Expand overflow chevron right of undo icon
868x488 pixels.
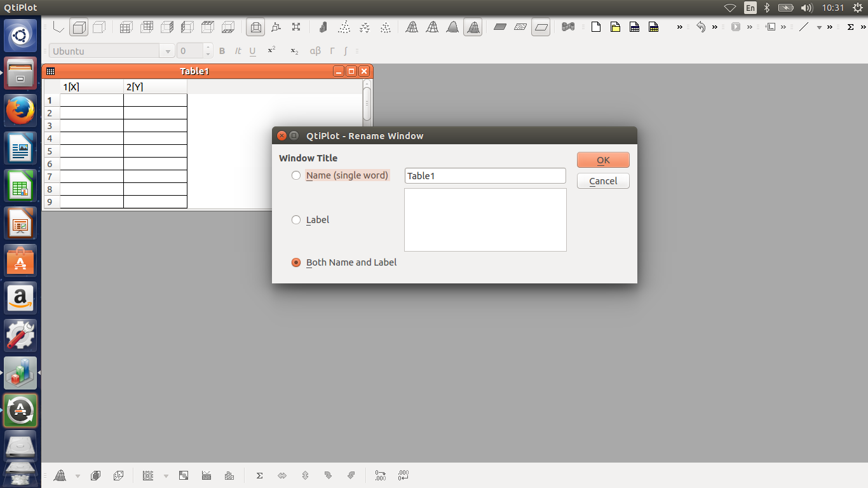pyautogui.click(x=715, y=27)
